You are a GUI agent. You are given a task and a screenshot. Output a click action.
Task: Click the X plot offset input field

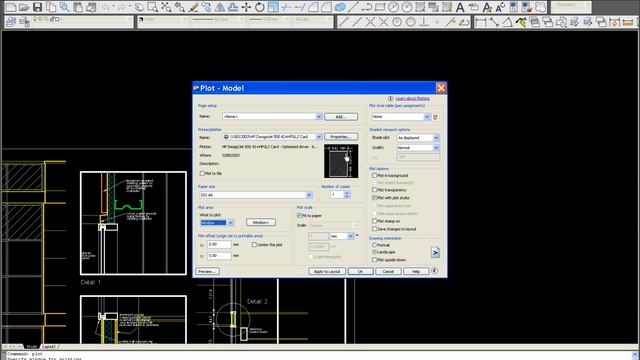point(219,244)
